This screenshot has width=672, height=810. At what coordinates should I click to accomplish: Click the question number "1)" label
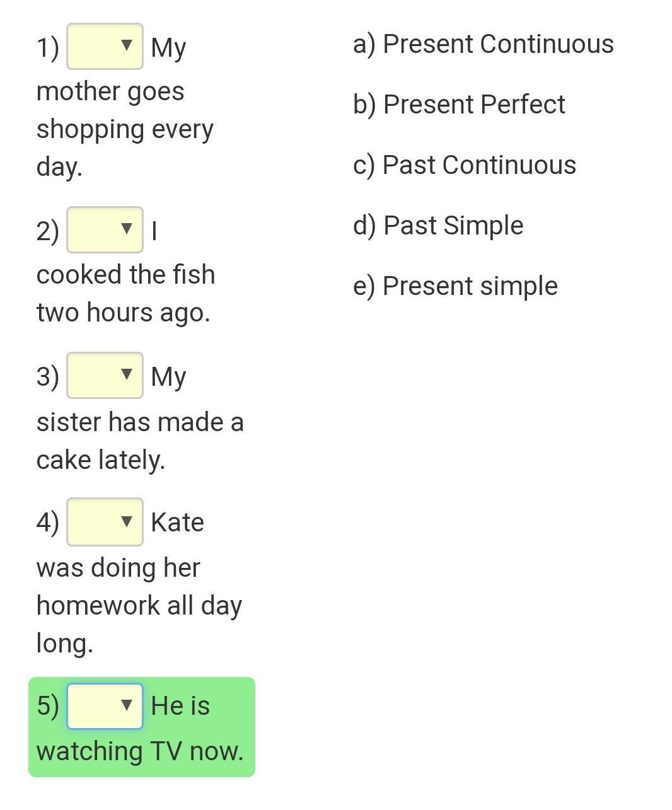[x=48, y=47]
